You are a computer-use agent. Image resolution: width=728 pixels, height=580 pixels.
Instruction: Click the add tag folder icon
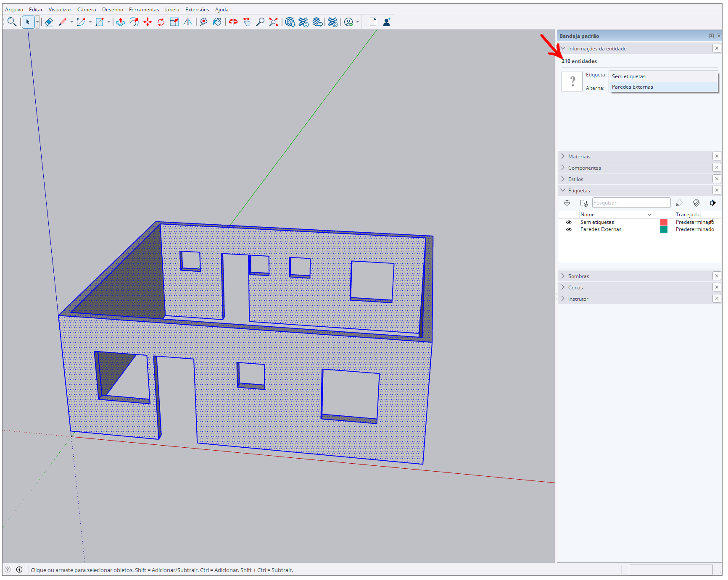pos(583,203)
